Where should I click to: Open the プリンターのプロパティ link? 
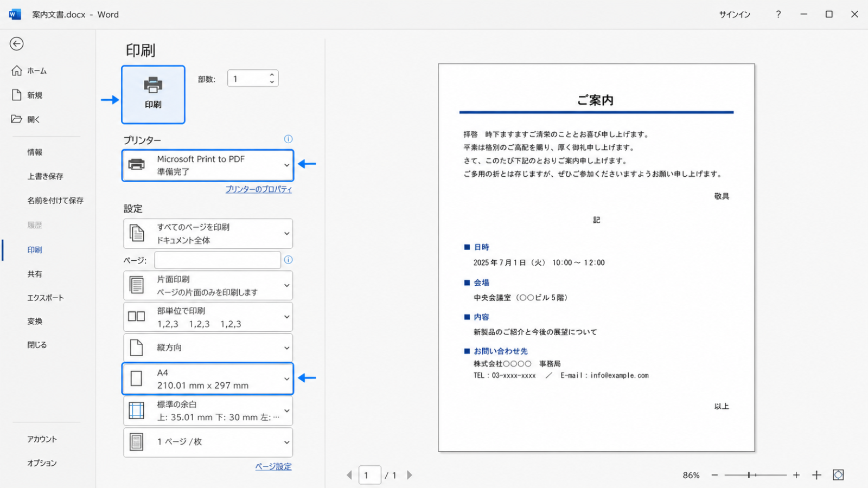coord(259,189)
